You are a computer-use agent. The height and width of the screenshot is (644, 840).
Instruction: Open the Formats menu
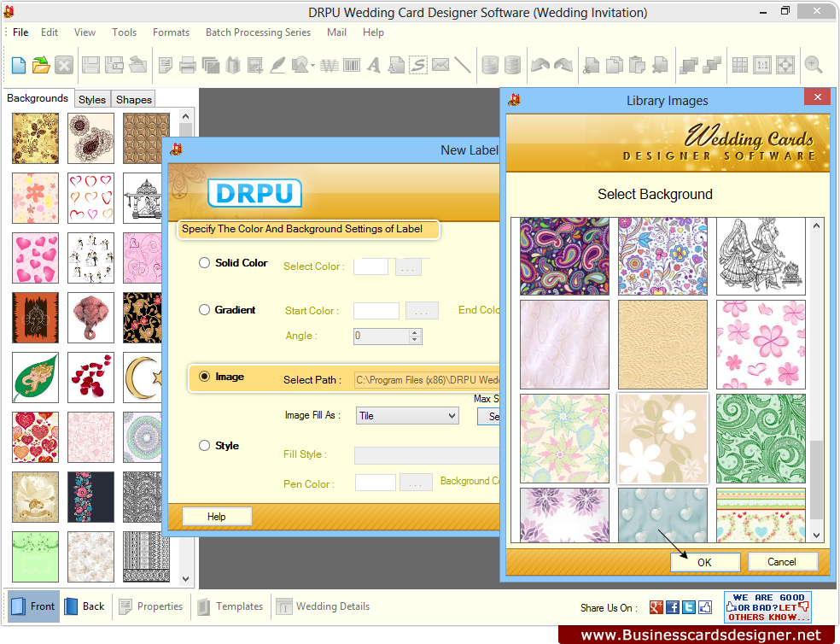pos(171,32)
